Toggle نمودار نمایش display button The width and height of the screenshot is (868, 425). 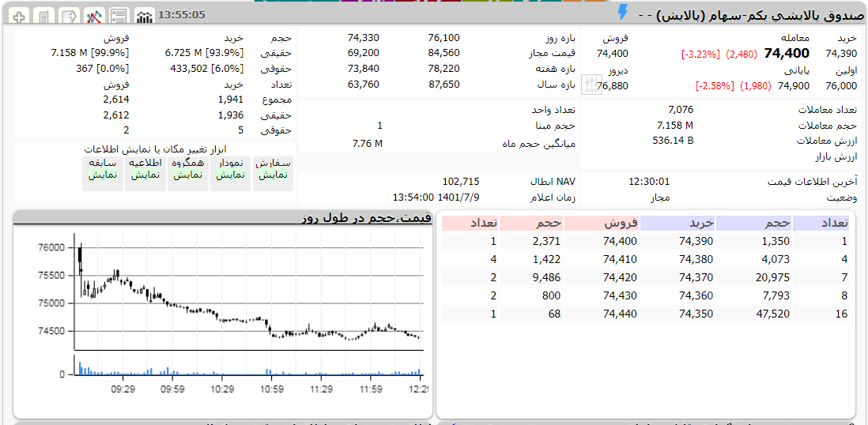click(x=230, y=174)
